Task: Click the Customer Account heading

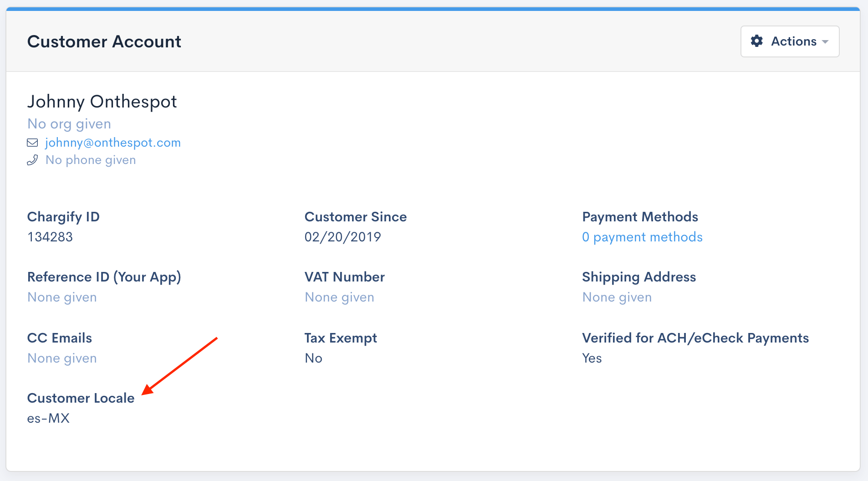Action: point(104,41)
